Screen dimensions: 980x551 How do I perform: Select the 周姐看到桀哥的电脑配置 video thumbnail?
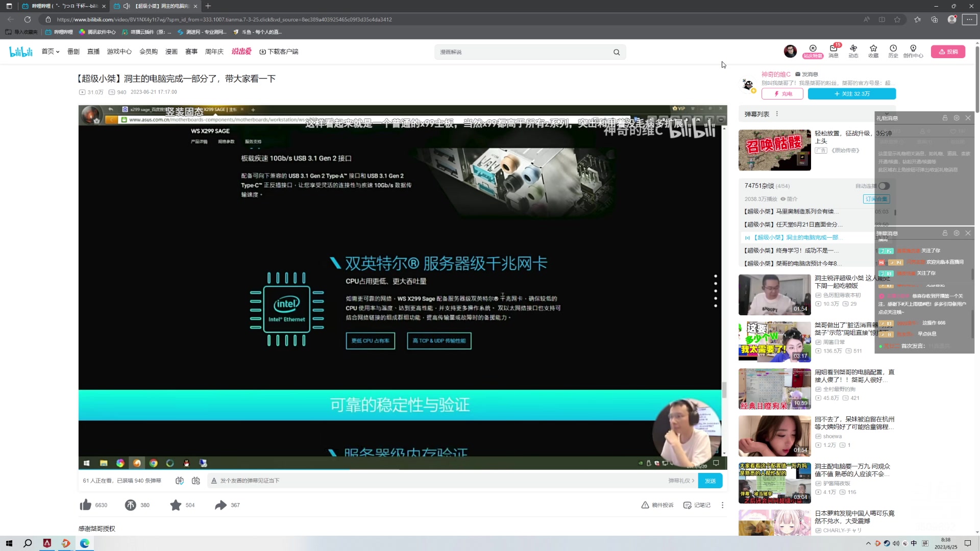[774, 389]
